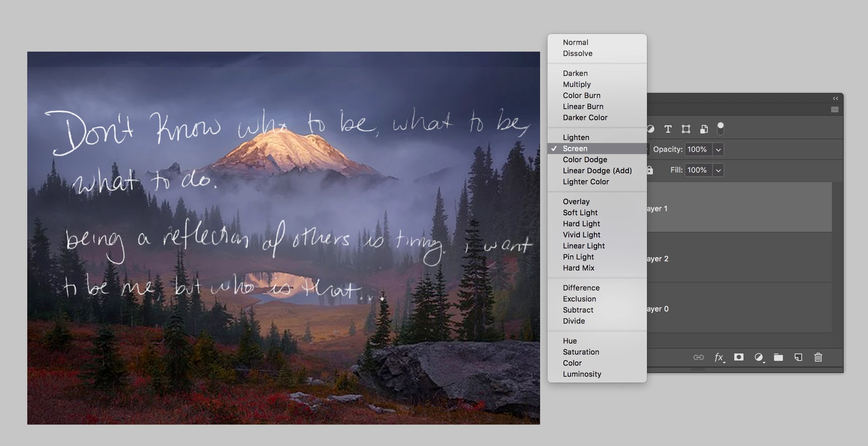The image size is (868, 446).
Task: Add a layer mask
Action: (739, 357)
